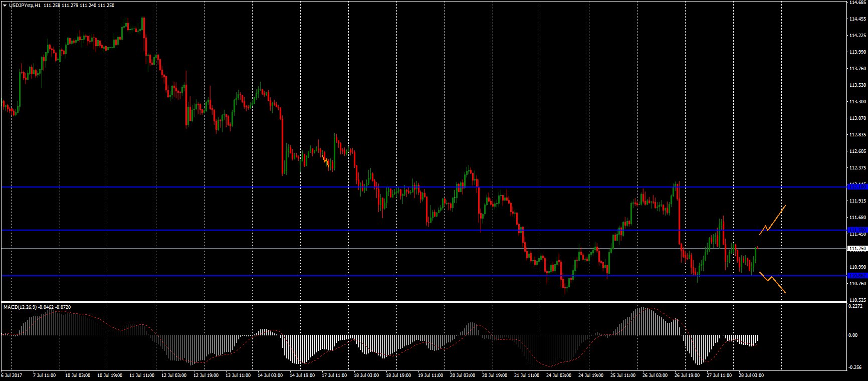Click the 6 Jul 2017 date label

(12, 375)
